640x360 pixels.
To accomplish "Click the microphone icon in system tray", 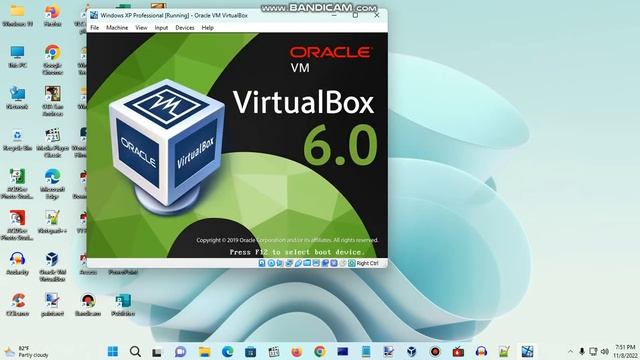I will (x=582, y=351).
